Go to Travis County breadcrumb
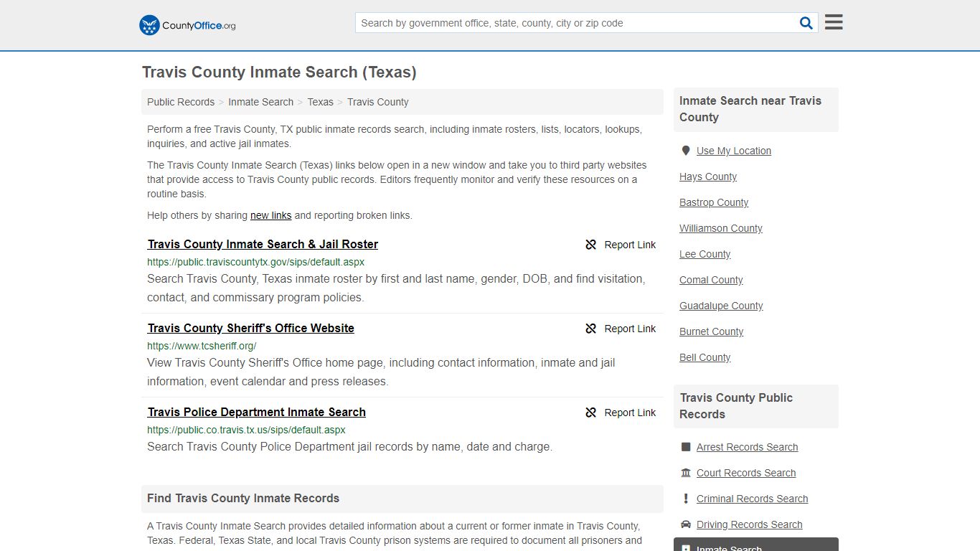 point(378,102)
